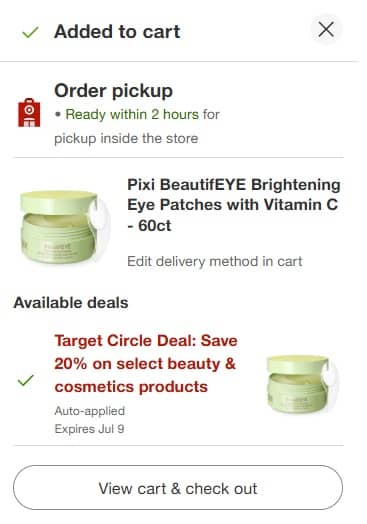Click the Order pickup heading
The height and width of the screenshot is (524, 367).
[113, 91]
